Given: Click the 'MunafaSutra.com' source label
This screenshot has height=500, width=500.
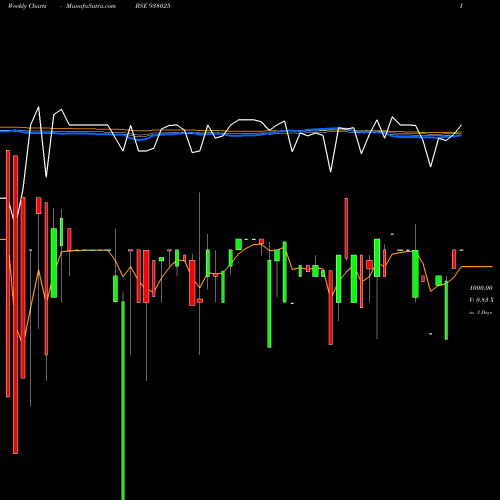Looking at the screenshot, I should pyautogui.click(x=91, y=6).
